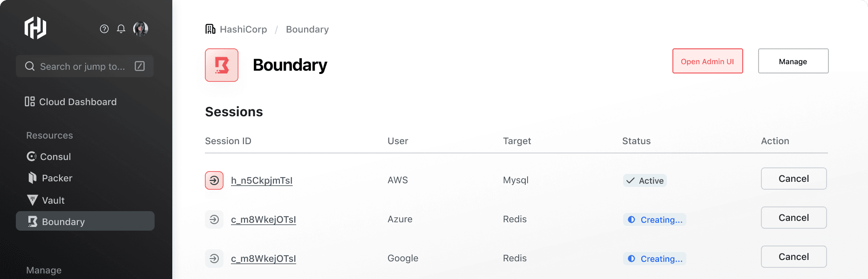Click the slash shortcut icon in the search box
868x279 pixels.
click(140, 66)
